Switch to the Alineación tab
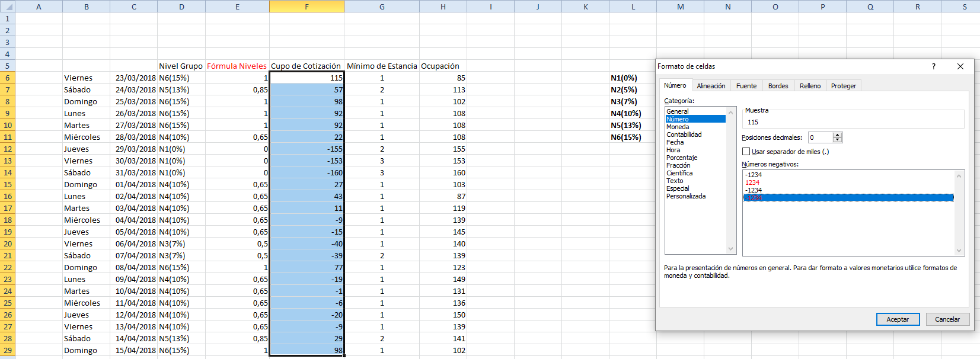The width and height of the screenshot is (980, 359). (x=711, y=86)
